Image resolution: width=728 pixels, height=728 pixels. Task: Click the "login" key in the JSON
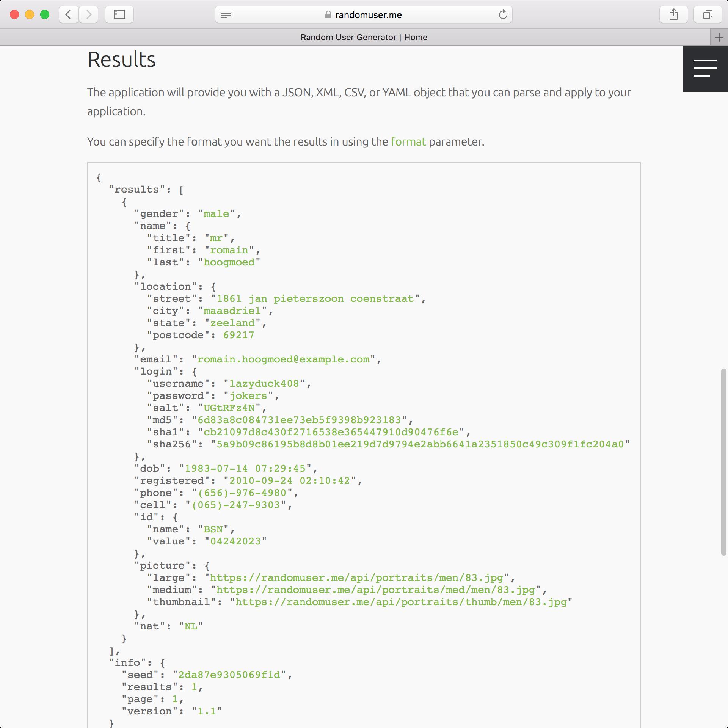click(x=156, y=372)
